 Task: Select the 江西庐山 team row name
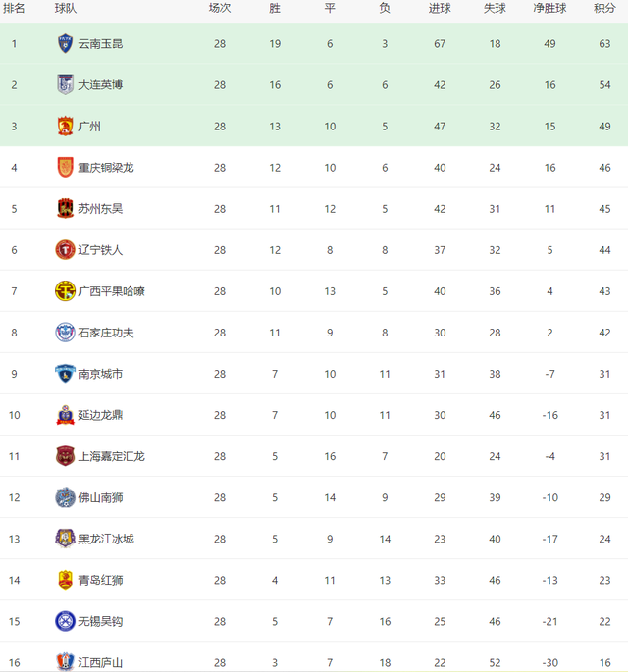pos(101,662)
